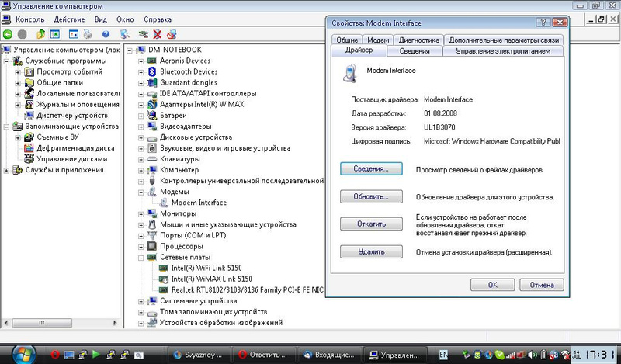The width and height of the screenshot is (621, 364).
Task: Click the Update driver toolbar icon
Action: [144, 34]
